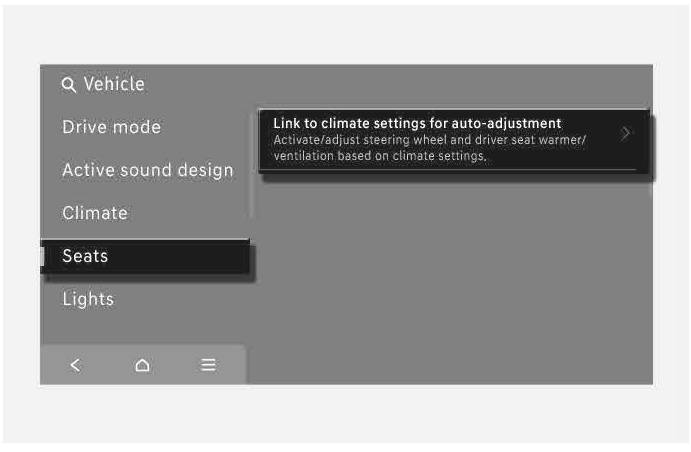The height and width of the screenshot is (452, 691).
Task: Open the hamburger menu icon
Action: point(208,365)
